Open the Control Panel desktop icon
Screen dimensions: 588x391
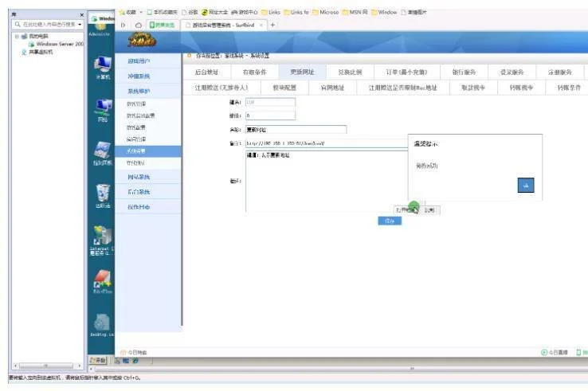[103, 150]
